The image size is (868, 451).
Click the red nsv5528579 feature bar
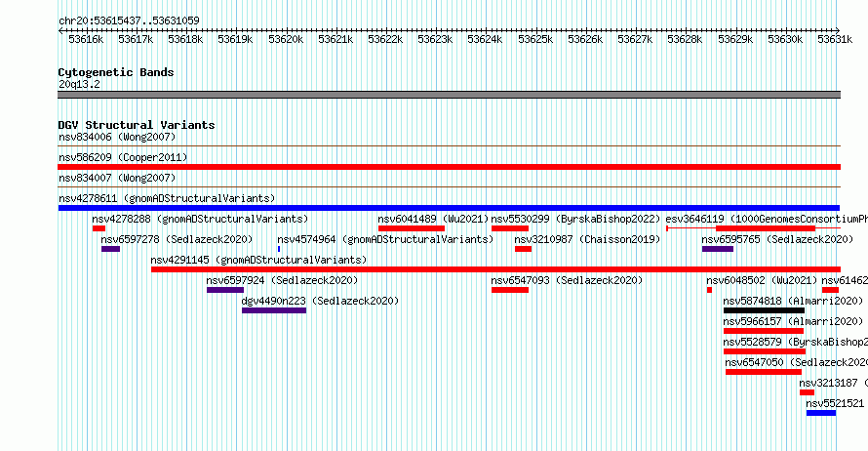[x=765, y=351]
